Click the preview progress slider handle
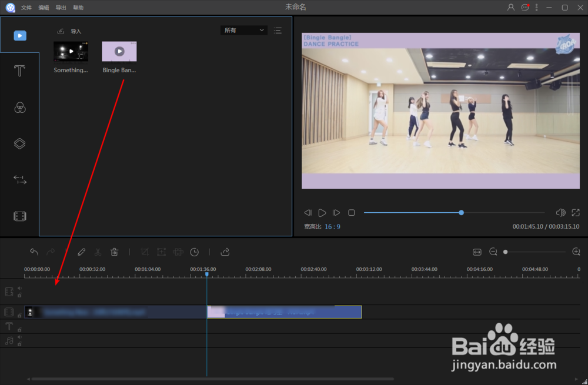The width and height of the screenshot is (588, 385). click(x=461, y=213)
